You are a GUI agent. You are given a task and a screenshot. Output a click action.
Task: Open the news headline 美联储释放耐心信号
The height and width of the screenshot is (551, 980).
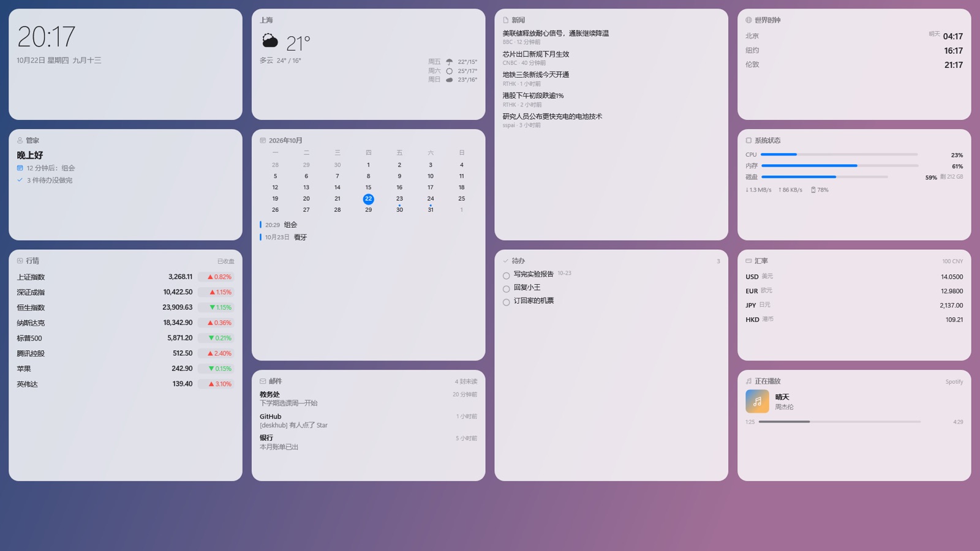[556, 33]
